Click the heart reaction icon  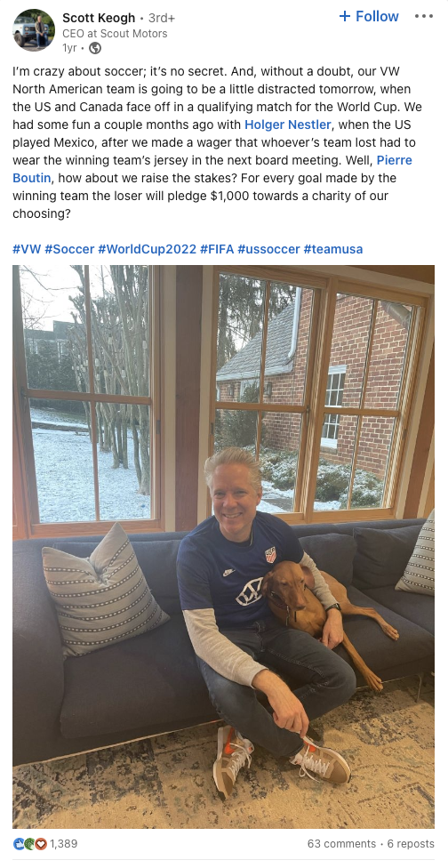click(40, 844)
